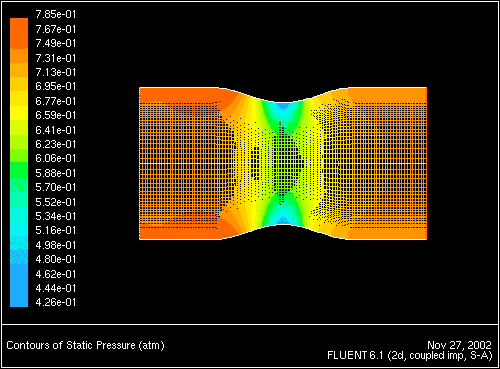Click the 4.98e-01 legend label
Image resolution: width=500 pixels, height=369 pixels.
(56, 245)
